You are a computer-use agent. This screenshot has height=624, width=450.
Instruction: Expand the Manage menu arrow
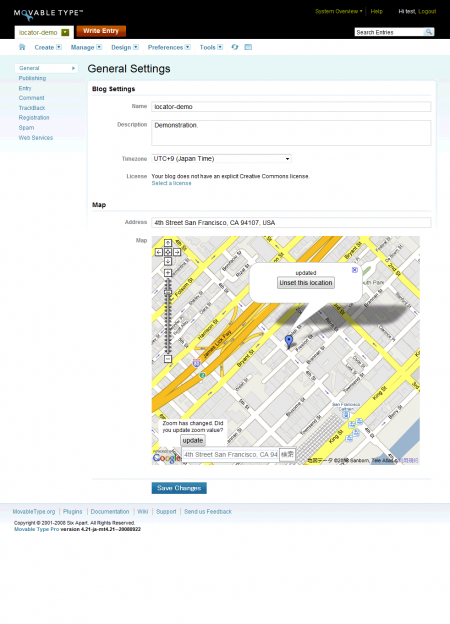99,47
